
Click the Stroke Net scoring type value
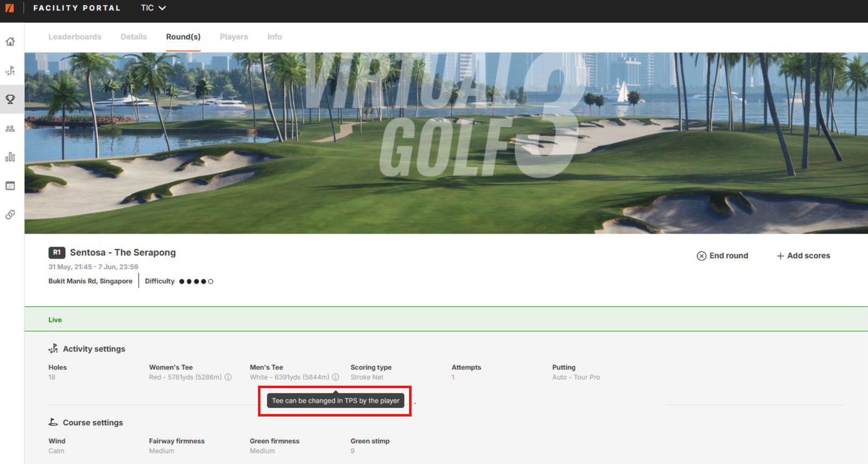367,377
